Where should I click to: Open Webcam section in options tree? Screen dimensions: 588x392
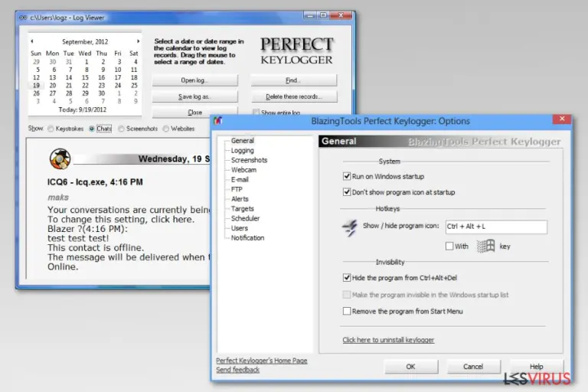243,170
